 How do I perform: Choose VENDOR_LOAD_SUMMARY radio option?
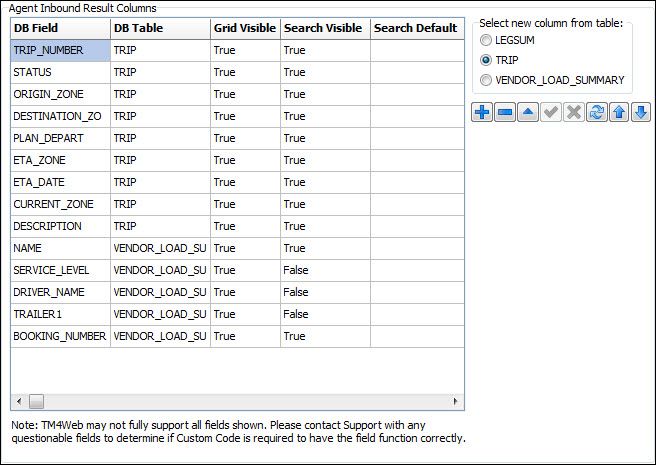point(487,80)
